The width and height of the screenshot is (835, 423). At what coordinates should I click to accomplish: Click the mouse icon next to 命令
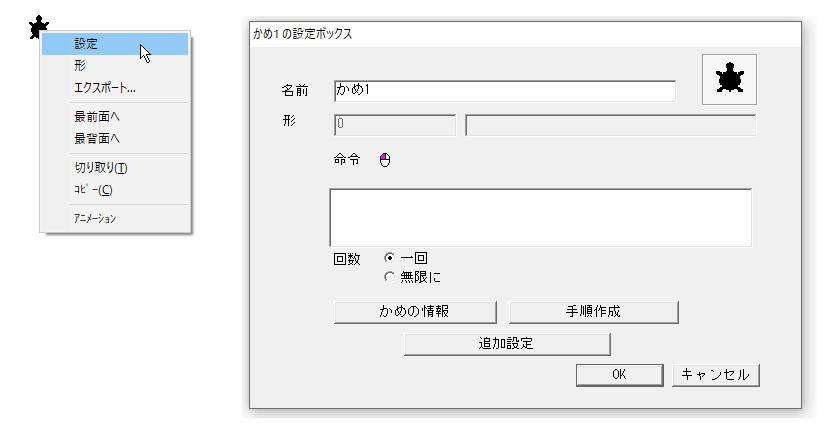click(x=385, y=160)
